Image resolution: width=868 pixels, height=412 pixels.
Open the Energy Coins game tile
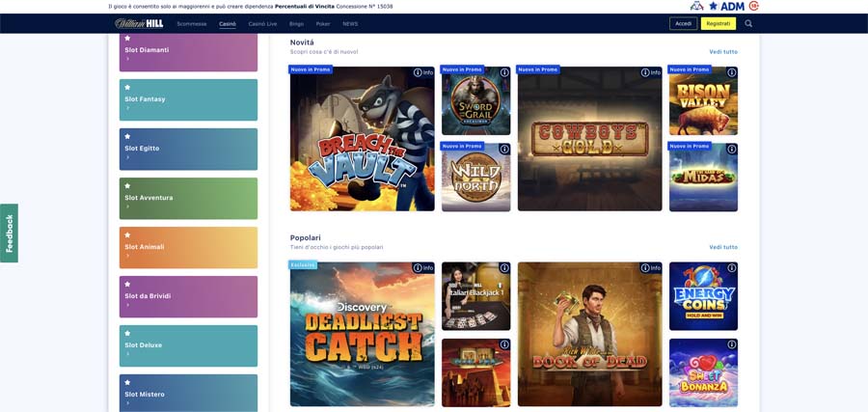point(704,296)
